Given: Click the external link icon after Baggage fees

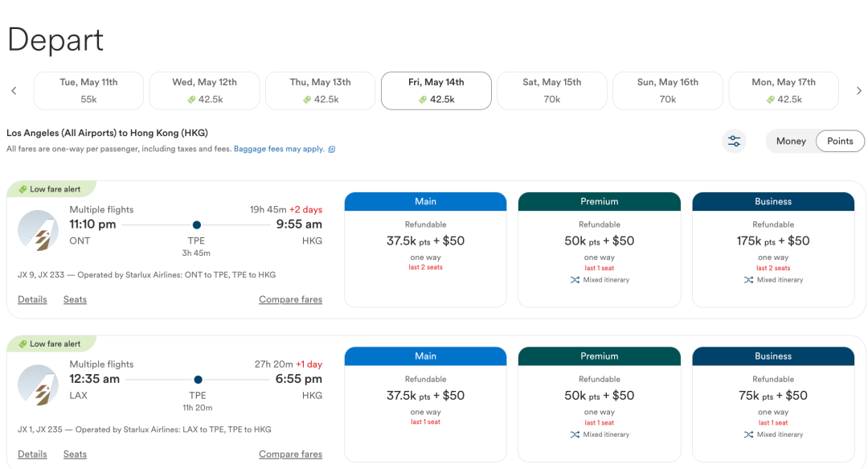Looking at the screenshot, I should tap(332, 149).
